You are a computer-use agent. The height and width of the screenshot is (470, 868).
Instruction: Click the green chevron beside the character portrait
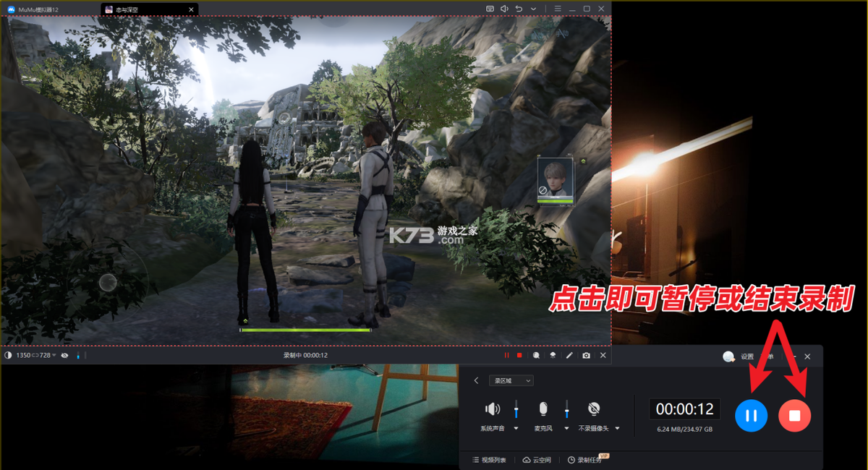point(583,161)
